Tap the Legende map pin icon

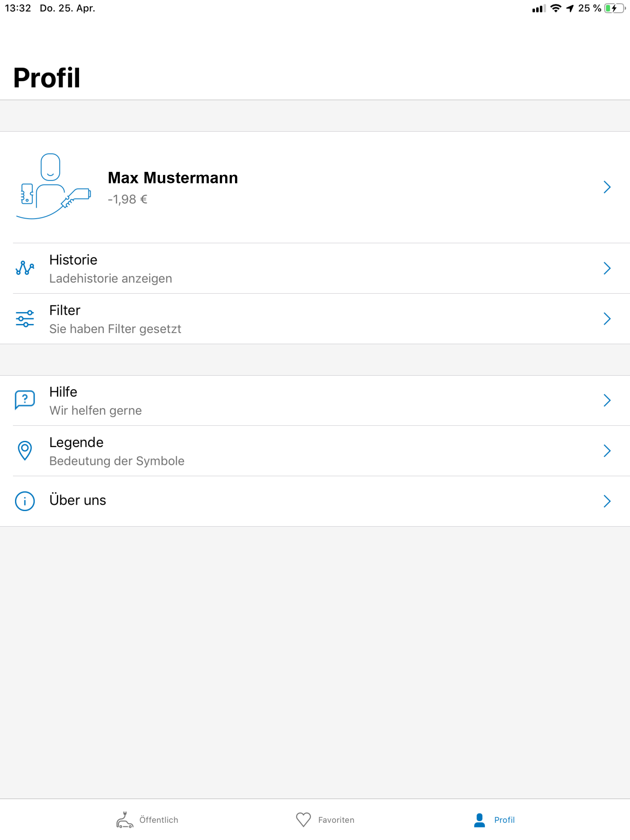(x=25, y=450)
